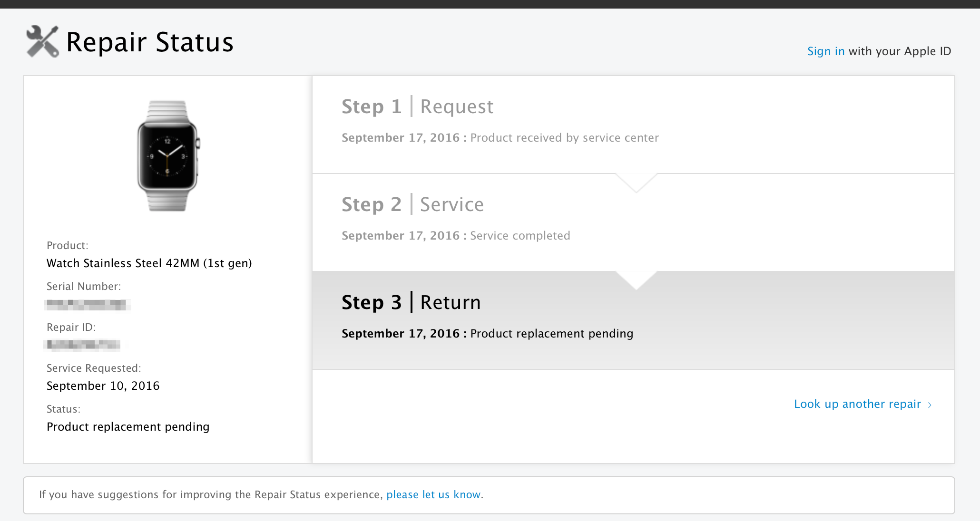Click the 'please let us know' link
This screenshot has width=980, height=521.
(x=433, y=495)
